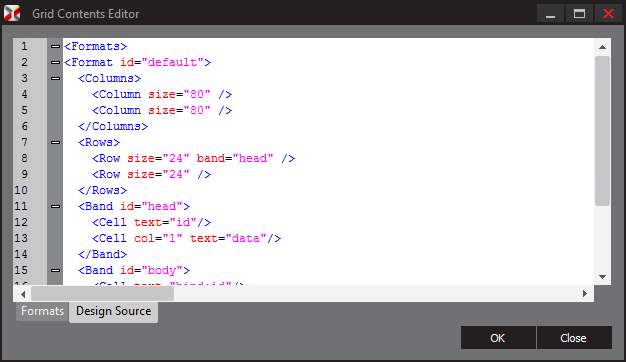This screenshot has width=626, height=362.
Task: Collapse the Format id="default" fold marker
Action: (x=55, y=62)
